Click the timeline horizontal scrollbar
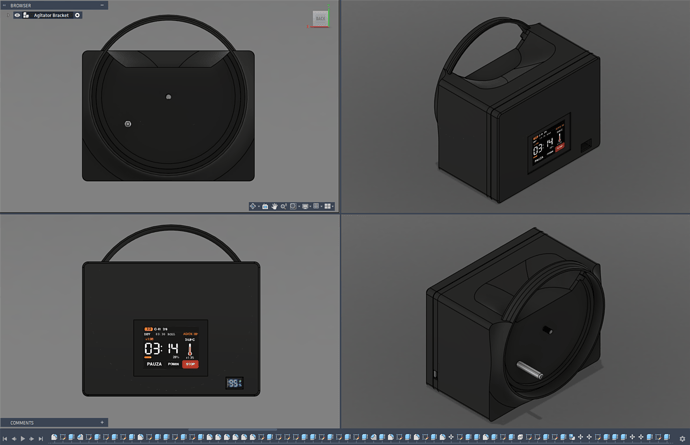 coord(232,430)
